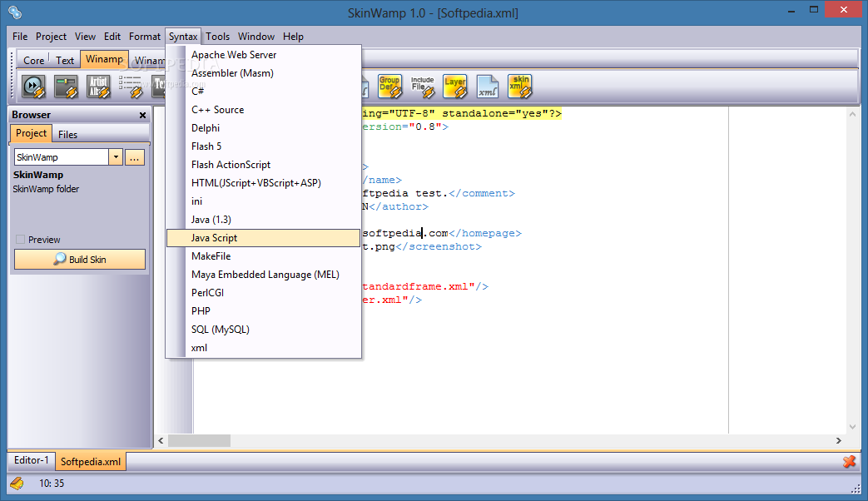Screen dimensions: 868x501
Task: Click the "SkinWamp folder" text in browser
Action: 46,189
